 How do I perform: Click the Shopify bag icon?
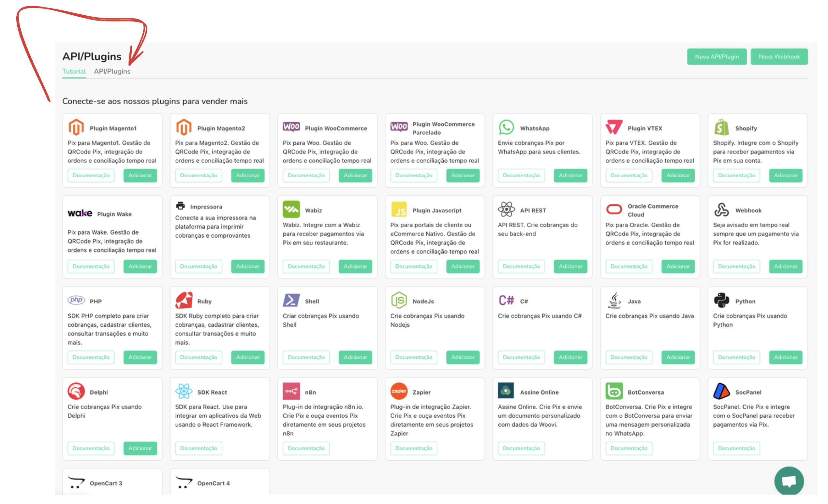coord(721,128)
